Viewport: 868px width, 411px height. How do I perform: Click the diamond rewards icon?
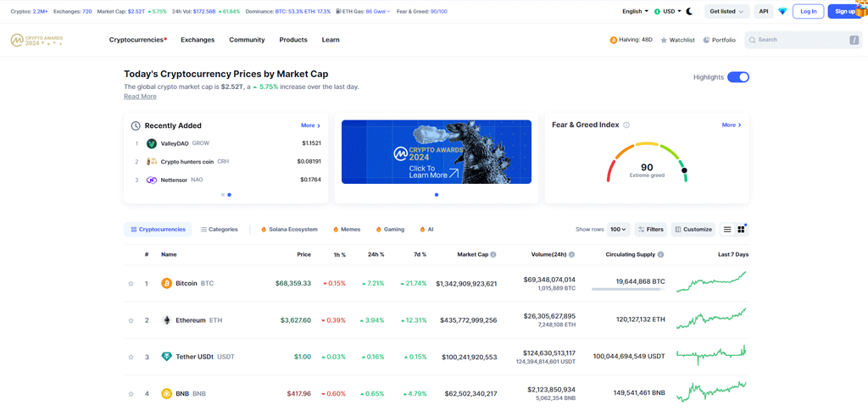tap(782, 11)
